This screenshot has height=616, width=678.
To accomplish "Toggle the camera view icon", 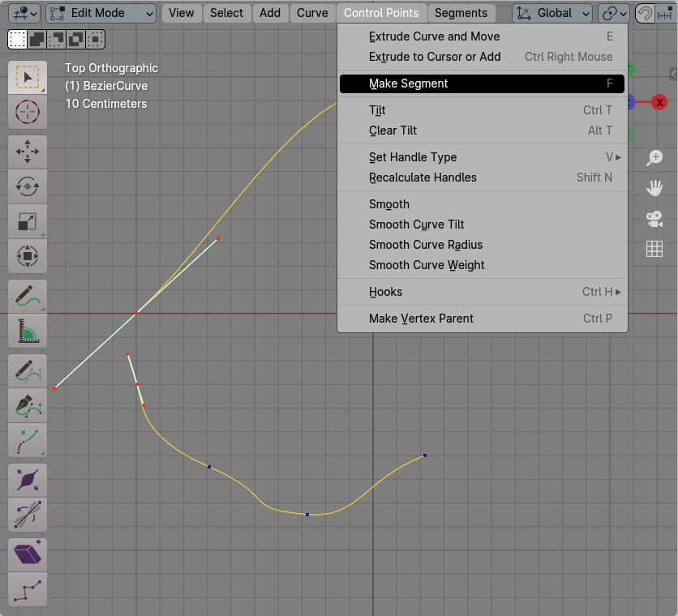I will pyautogui.click(x=654, y=219).
